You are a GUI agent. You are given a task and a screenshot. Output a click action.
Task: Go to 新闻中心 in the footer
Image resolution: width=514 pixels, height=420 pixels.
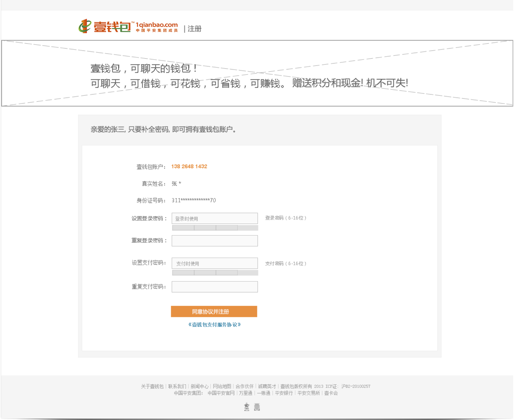pos(199,386)
